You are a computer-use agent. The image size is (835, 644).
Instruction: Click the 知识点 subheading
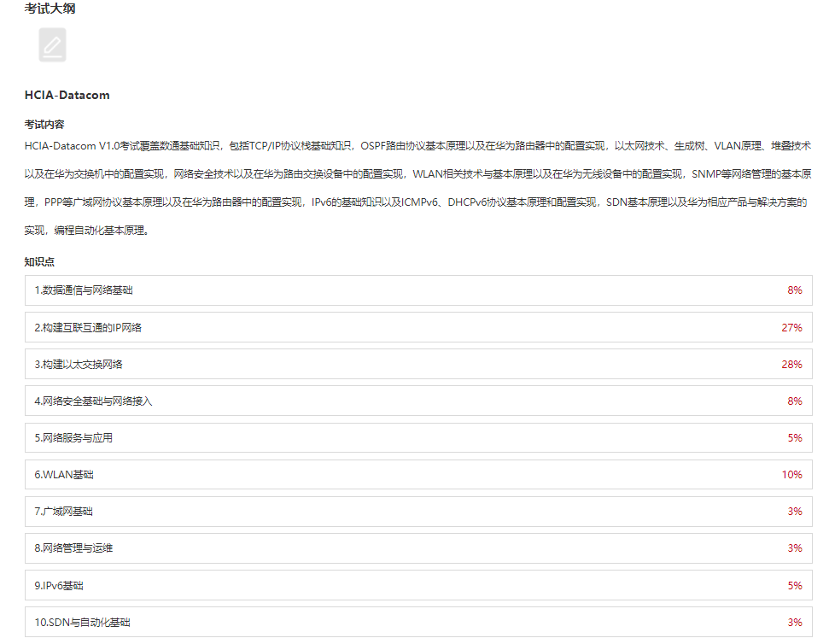point(39,261)
